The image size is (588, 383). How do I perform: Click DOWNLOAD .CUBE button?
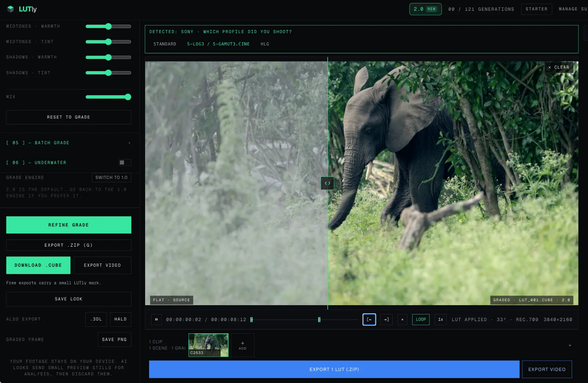pos(38,265)
